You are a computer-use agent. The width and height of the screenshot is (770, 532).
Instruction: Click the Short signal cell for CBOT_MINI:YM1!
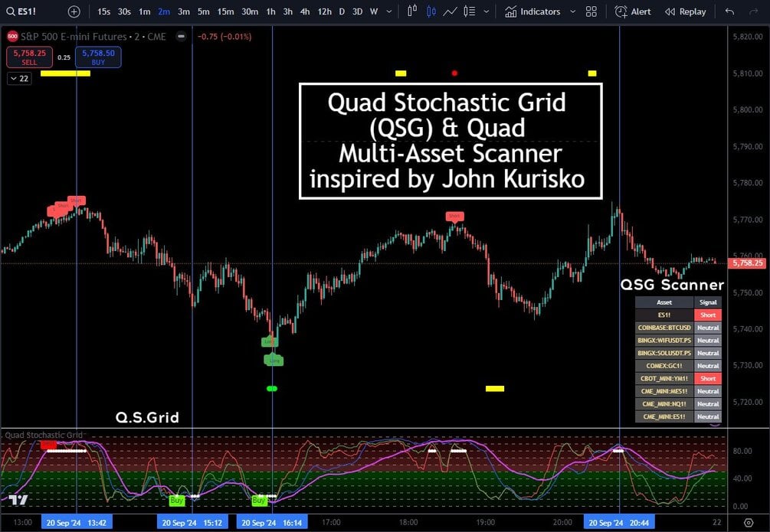[708, 378]
